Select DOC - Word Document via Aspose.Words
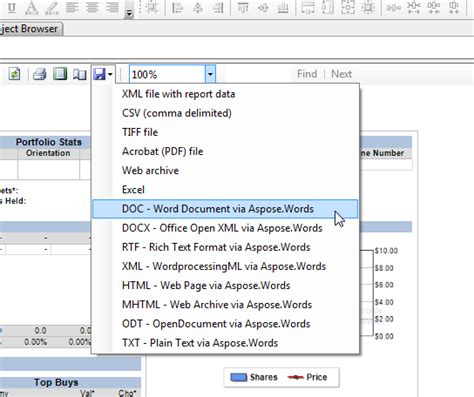 pyautogui.click(x=225, y=209)
